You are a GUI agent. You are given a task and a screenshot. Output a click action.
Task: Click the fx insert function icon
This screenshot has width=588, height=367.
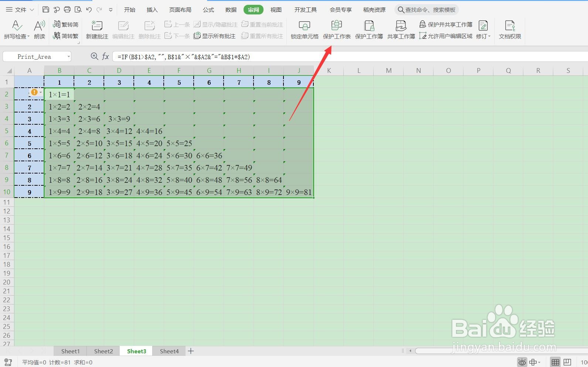(x=106, y=56)
